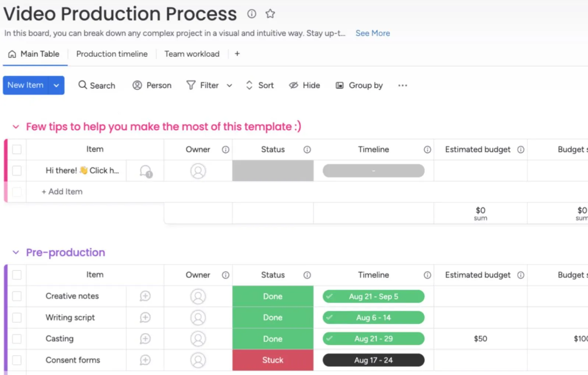Show Owner column info in tips group
The width and height of the screenshot is (588, 375).
pos(226,150)
